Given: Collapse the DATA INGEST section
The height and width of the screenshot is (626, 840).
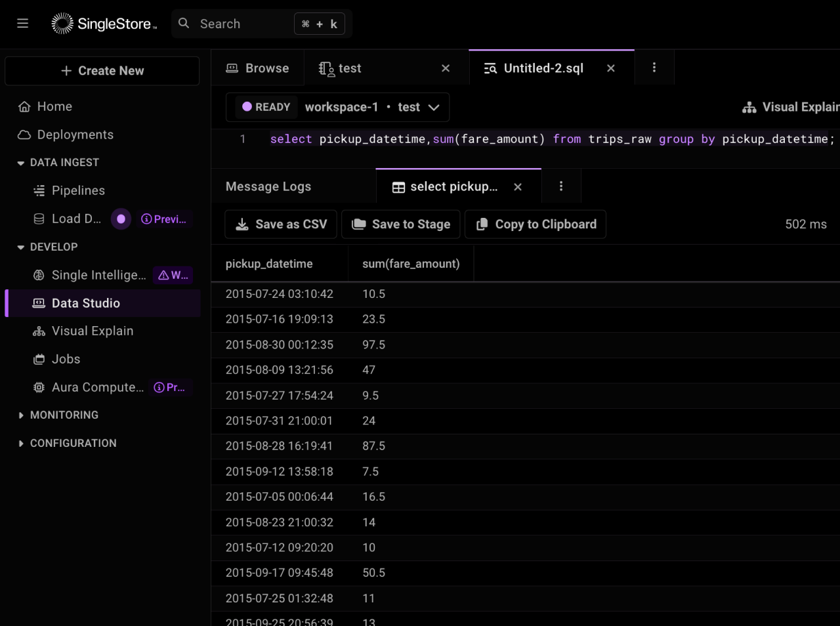Looking at the screenshot, I should tap(21, 163).
